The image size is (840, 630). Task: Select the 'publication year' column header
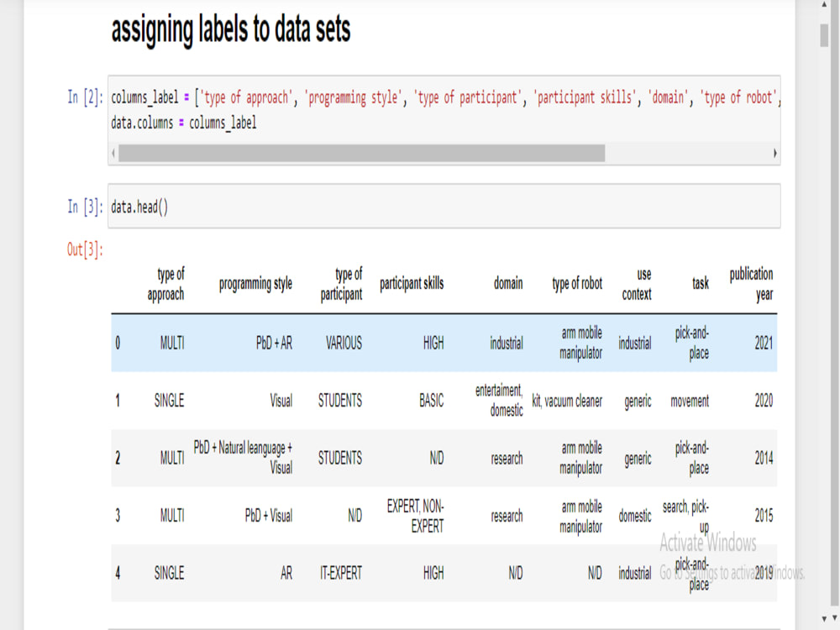click(x=750, y=281)
